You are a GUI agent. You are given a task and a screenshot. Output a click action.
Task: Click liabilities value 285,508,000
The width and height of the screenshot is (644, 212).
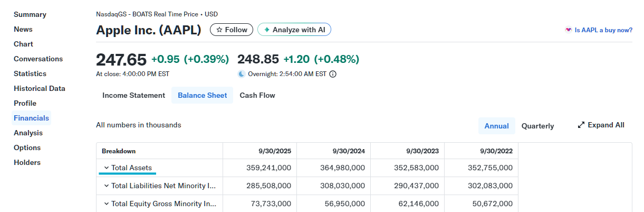click(268, 186)
